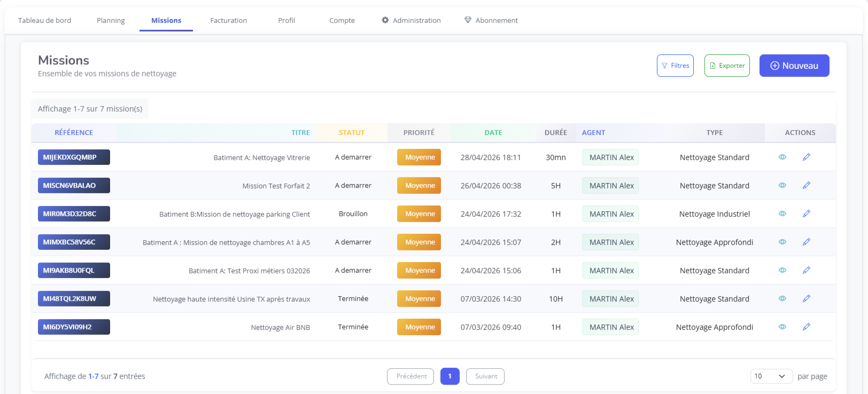The image size is (868, 394).
Task: Go to next page with Suivant
Action: tap(485, 376)
